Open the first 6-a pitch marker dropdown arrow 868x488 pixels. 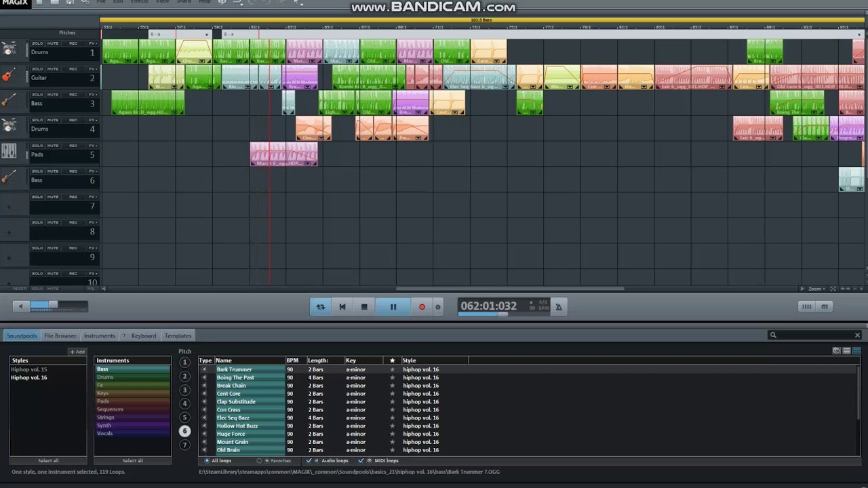(208, 34)
